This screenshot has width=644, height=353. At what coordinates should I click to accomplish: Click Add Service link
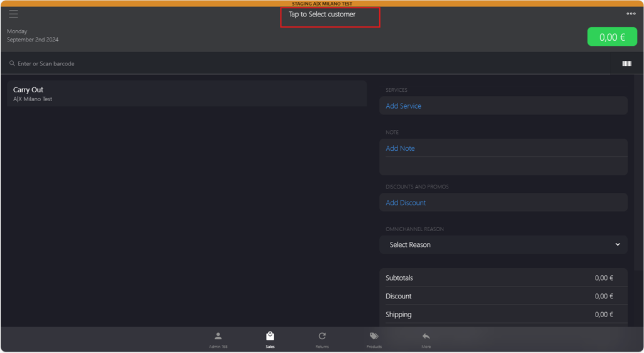click(x=403, y=106)
